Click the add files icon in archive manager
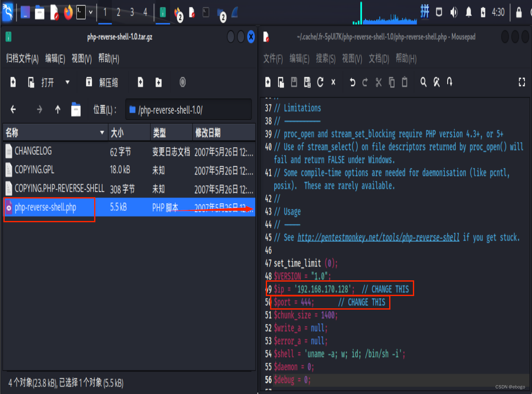Viewport: 532px width, 394px height. [x=140, y=82]
